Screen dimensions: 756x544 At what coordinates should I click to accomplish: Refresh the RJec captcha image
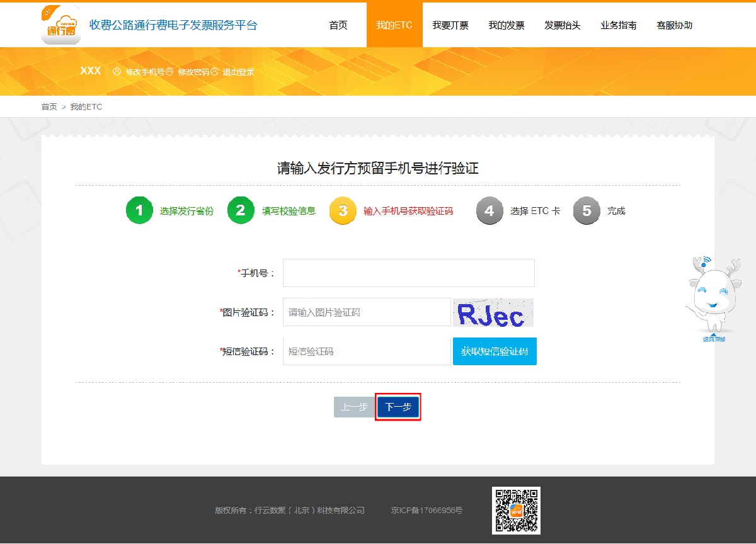(x=493, y=313)
